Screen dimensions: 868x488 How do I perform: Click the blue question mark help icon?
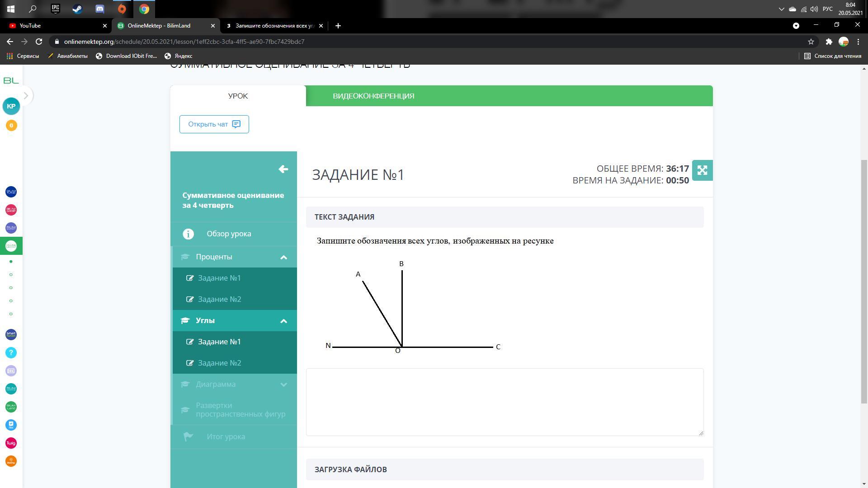point(11,352)
